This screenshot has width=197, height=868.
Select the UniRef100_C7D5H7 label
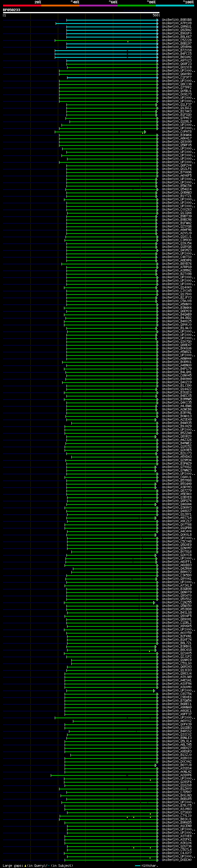pyautogui.click(x=176, y=792)
